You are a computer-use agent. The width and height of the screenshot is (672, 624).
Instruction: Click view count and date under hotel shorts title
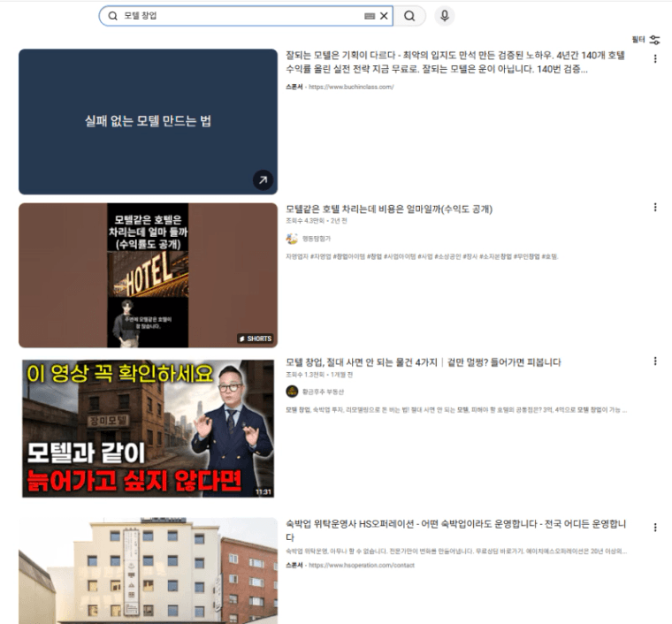pos(317,221)
